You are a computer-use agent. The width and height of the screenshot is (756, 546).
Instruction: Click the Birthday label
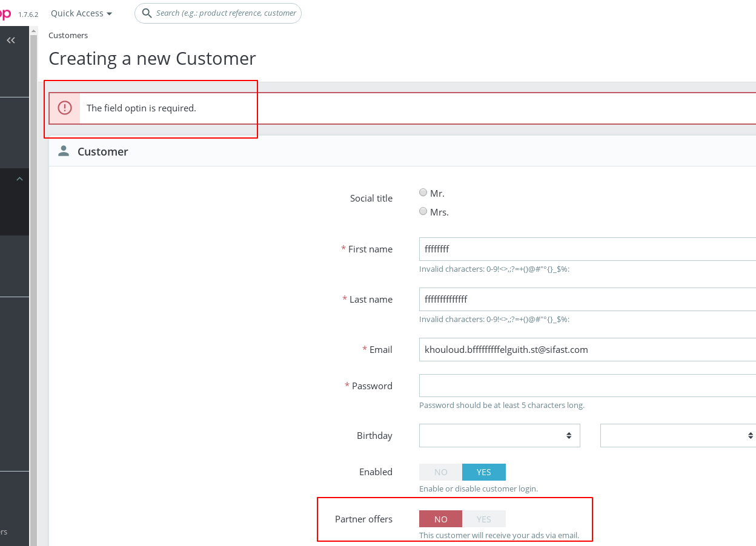pyautogui.click(x=374, y=436)
